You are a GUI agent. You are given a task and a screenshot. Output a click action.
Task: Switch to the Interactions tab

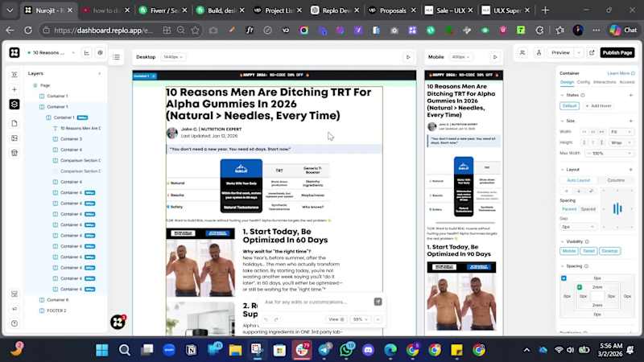point(605,82)
